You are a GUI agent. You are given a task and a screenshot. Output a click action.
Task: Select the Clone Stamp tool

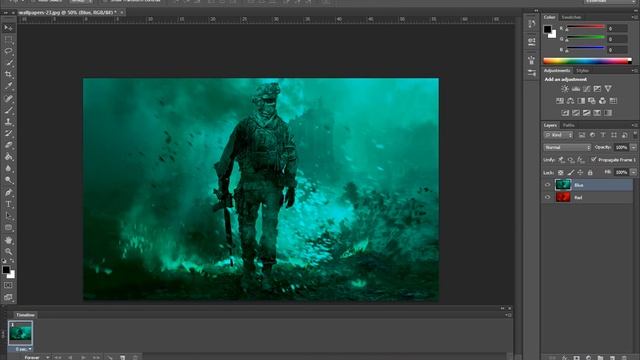pyautogui.click(x=8, y=122)
